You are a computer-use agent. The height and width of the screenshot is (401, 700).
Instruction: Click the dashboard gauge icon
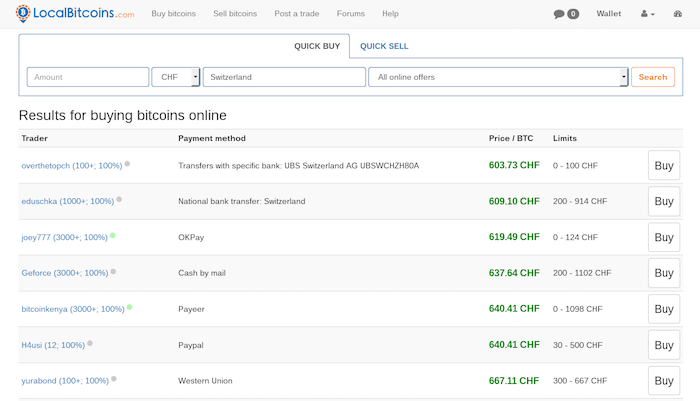tap(677, 14)
